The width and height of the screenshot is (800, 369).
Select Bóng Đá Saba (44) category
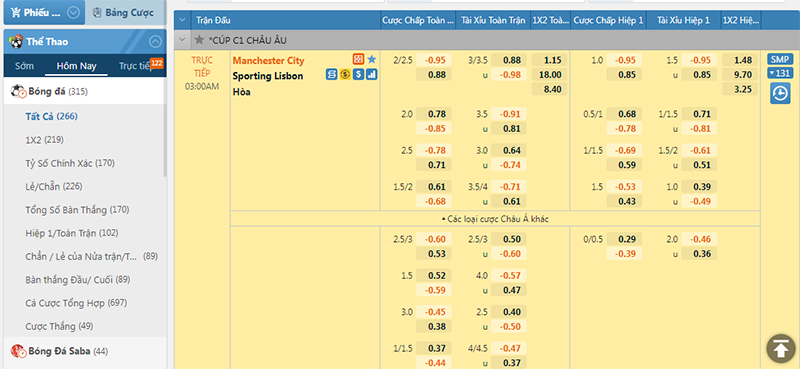[68, 351]
